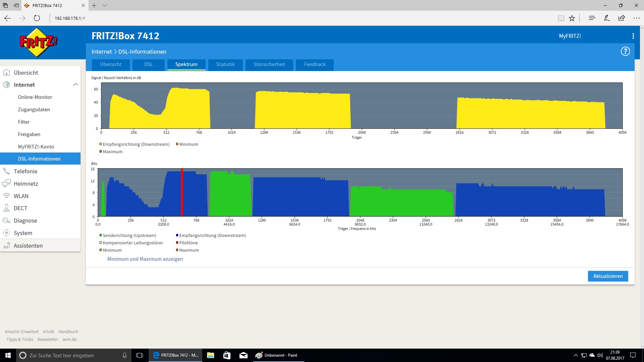Click the red Pilottöne legend swatch
The height and width of the screenshot is (362, 644).
click(x=177, y=243)
